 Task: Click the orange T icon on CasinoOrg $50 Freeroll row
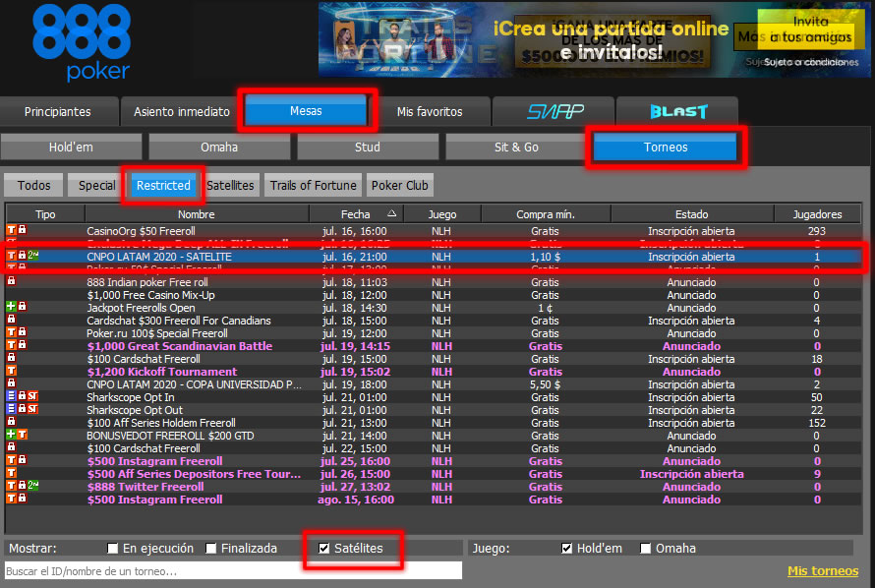pos(11,230)
